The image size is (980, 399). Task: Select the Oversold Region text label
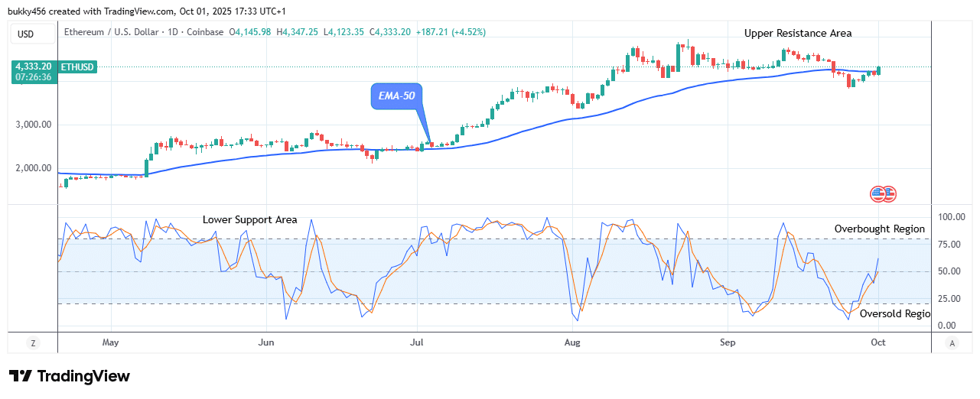click(894, 313)
